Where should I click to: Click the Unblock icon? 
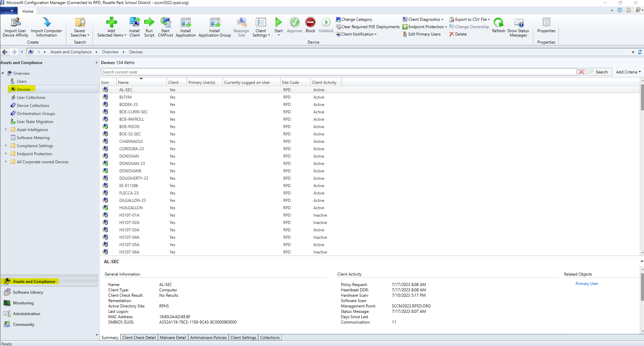click(x=326, y=22)
